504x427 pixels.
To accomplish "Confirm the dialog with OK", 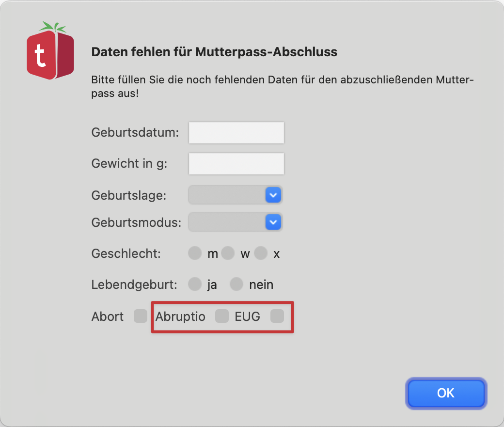I will (x=445, y=394).
